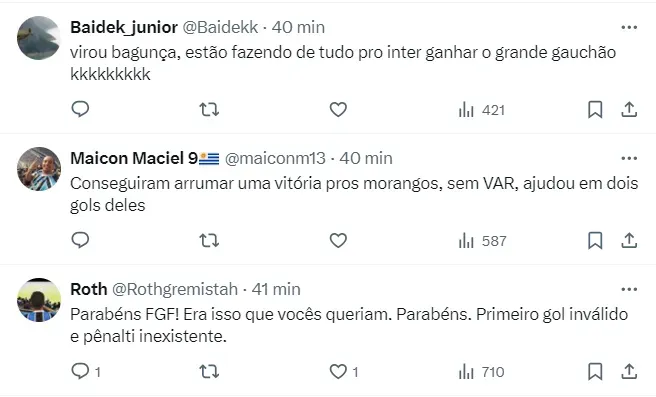Bookmark Maicon Maciel's tweet

click(595, 241)
